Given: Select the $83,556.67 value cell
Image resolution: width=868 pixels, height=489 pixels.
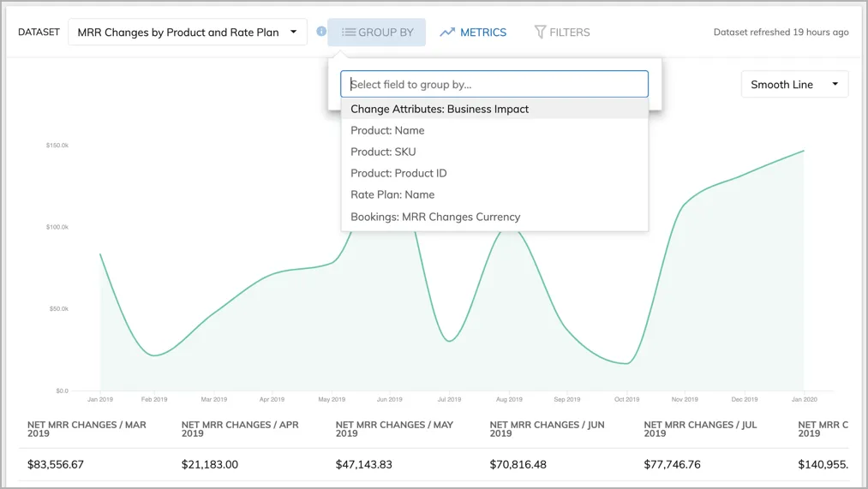Looking at the screenshot, I should [x=56, y=465].
